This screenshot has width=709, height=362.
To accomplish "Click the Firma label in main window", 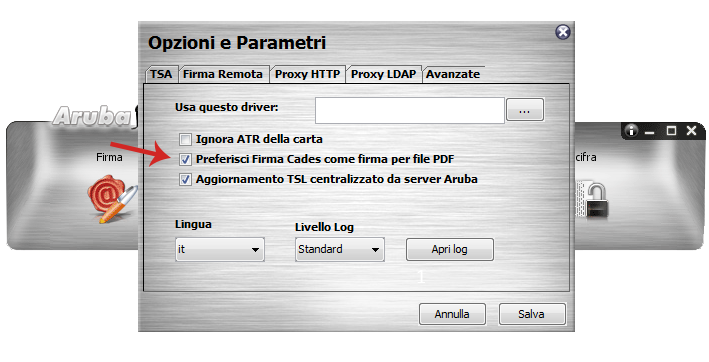I will (109, 157).
